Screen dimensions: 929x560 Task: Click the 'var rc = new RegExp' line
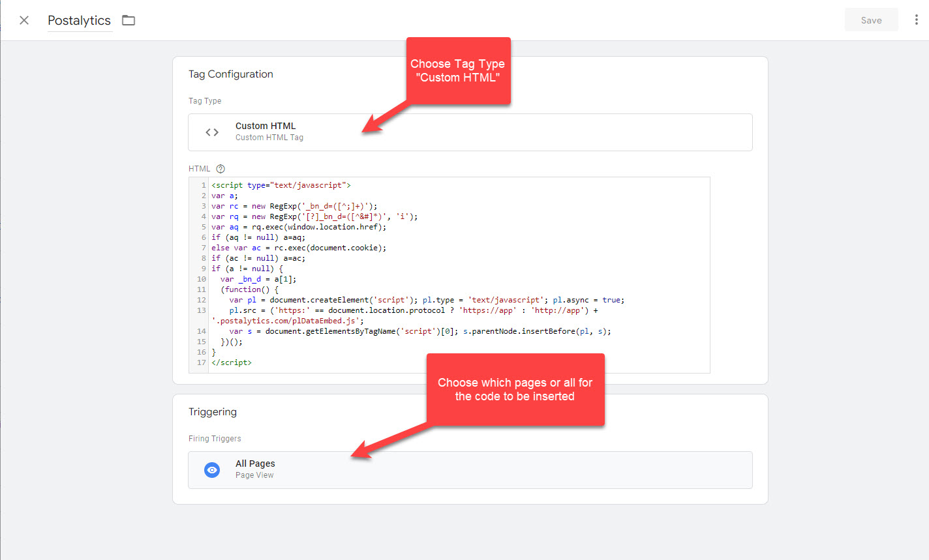[x=294, y=206]
